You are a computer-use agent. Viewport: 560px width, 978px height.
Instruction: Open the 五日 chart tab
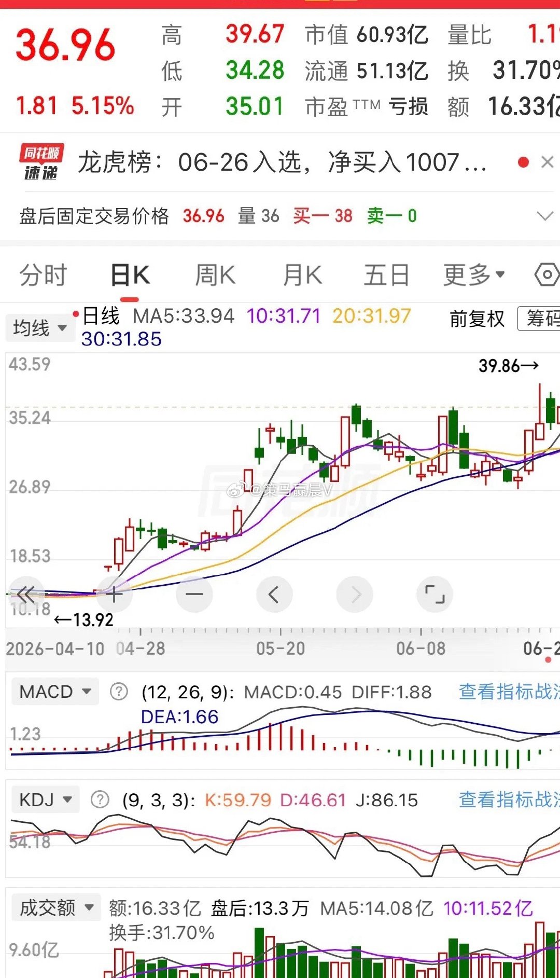[387, 275]
